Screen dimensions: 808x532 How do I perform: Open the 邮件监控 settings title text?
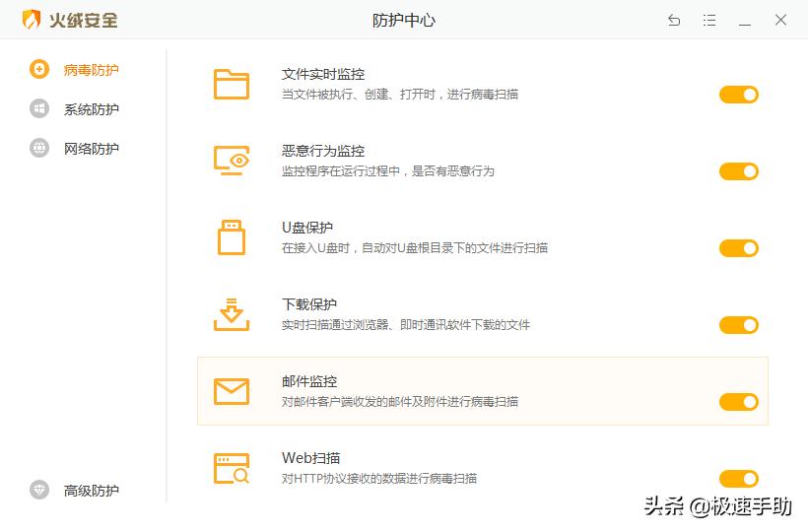coord(309,381)
